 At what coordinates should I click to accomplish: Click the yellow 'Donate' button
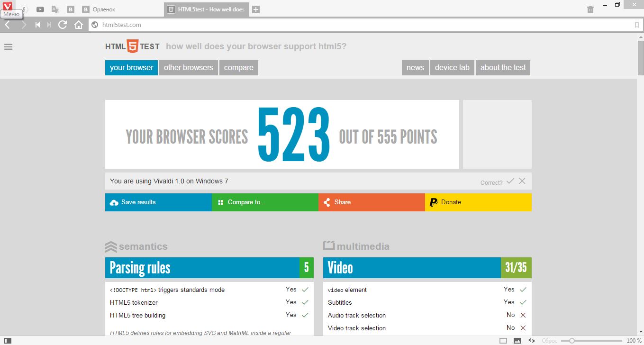coord(478,202)
